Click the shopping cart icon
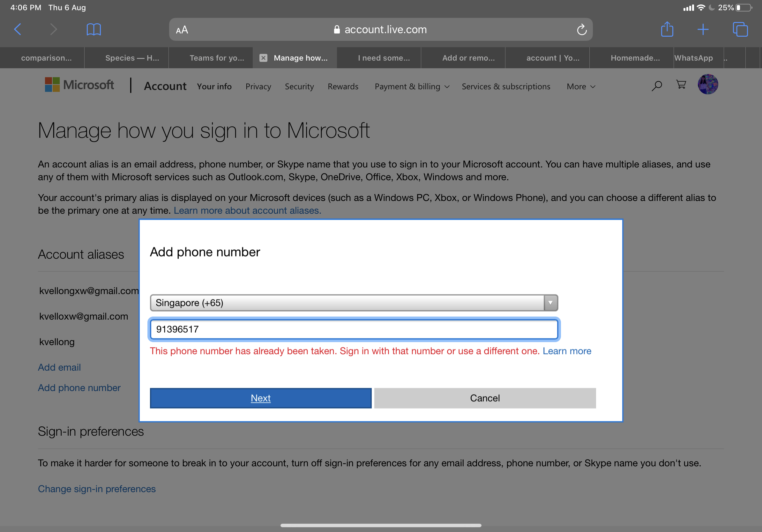 [x=681, y=86]
